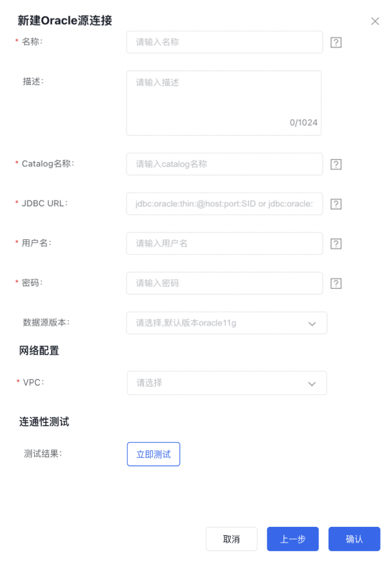Image resolution: width=392 pixels, height=567 pixels.
Task: Click the help icon beside JDBC URL
Action: pyautogui.click(x=336, y=204)
